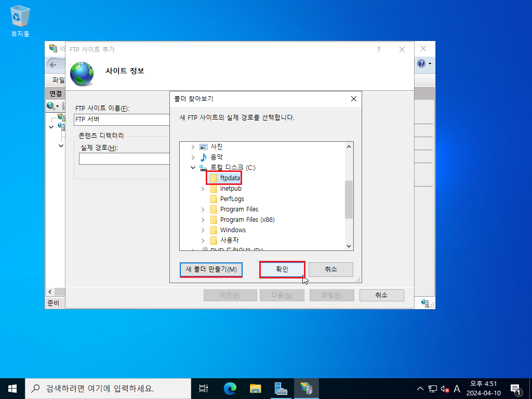
Task: Click folder tree scroll up arrow
Action: (x=349, y=147)
